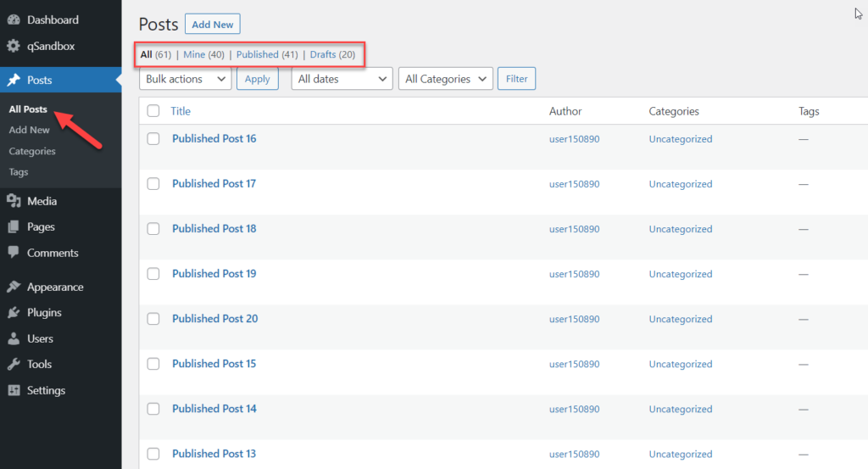Open Published Post 20 title link
The image size is (868, 469).
tap(214, 318)
